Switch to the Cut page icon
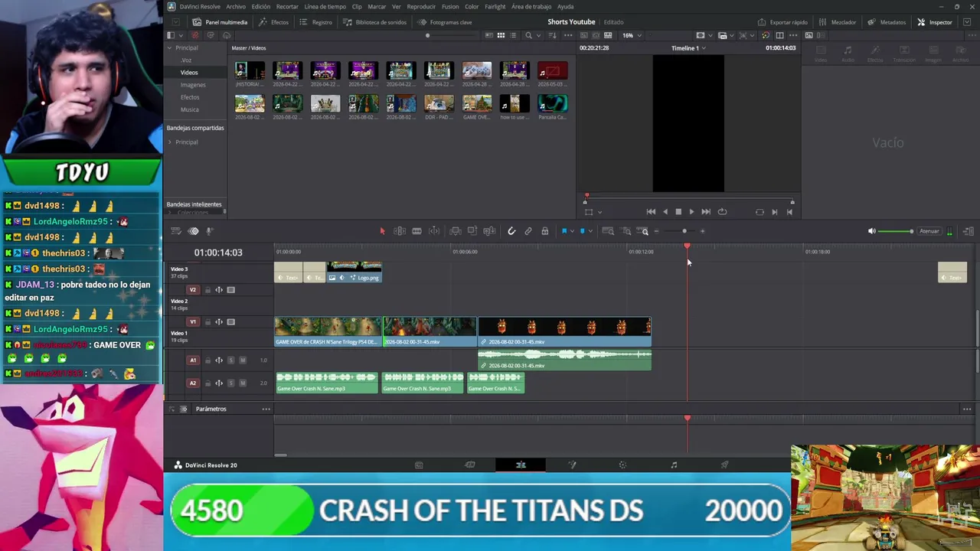 [x=470, y=465]
